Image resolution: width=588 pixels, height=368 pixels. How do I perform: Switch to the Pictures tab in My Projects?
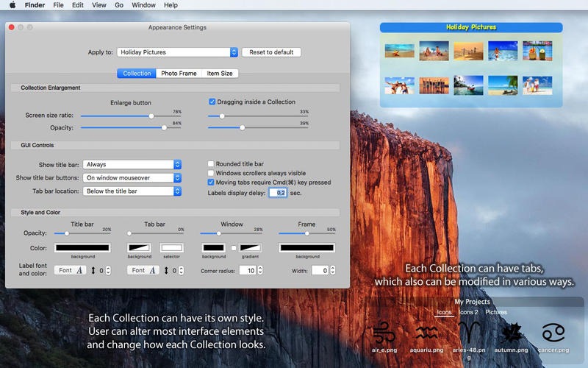pos(496,312)
